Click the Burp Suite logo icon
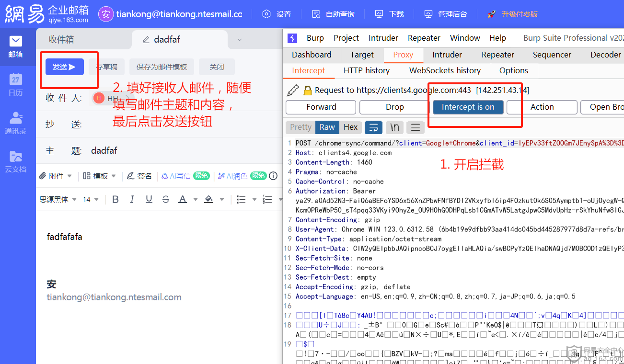 tap(292, 38)
